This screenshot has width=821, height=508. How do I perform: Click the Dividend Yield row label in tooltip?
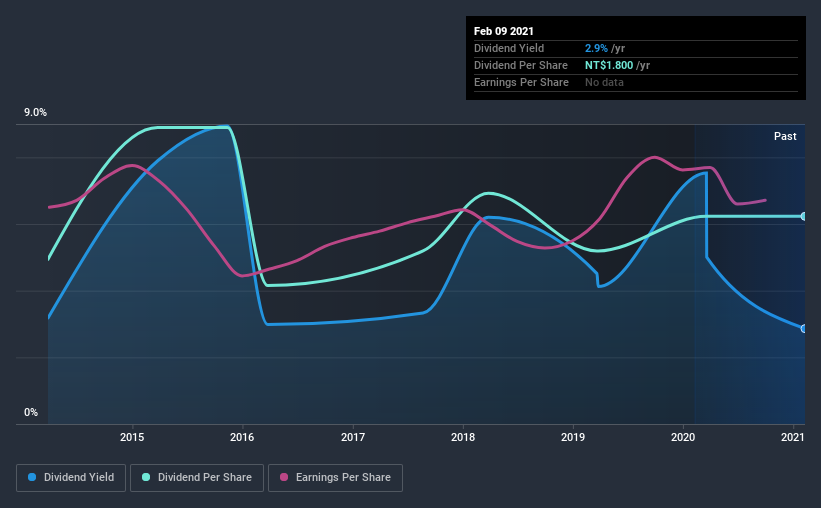[x=509, y=48]
